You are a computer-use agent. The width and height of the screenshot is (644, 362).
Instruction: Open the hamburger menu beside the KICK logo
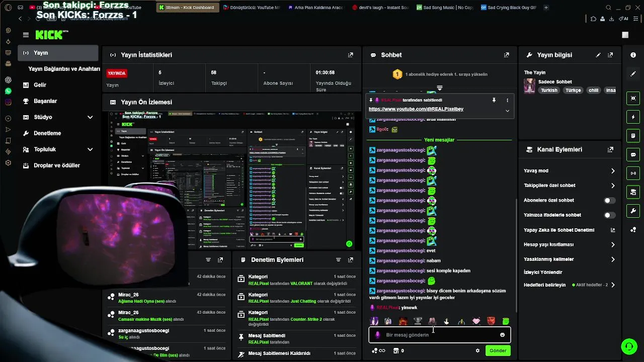(x=26, y=35)
